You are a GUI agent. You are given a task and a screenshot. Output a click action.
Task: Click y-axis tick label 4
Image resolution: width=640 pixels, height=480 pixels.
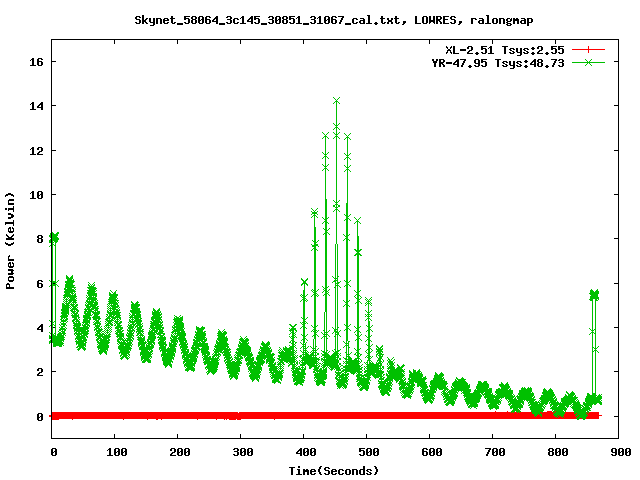click(x=40, y=328)
